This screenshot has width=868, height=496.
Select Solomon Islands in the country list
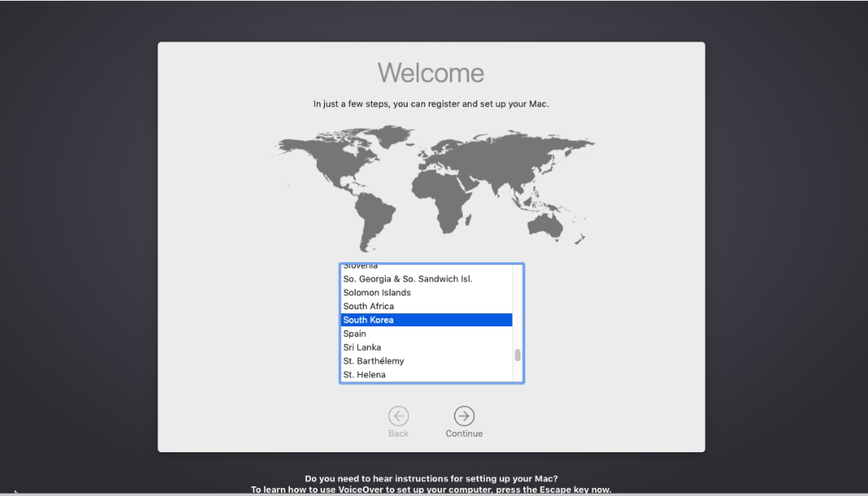tap(426, 292)
